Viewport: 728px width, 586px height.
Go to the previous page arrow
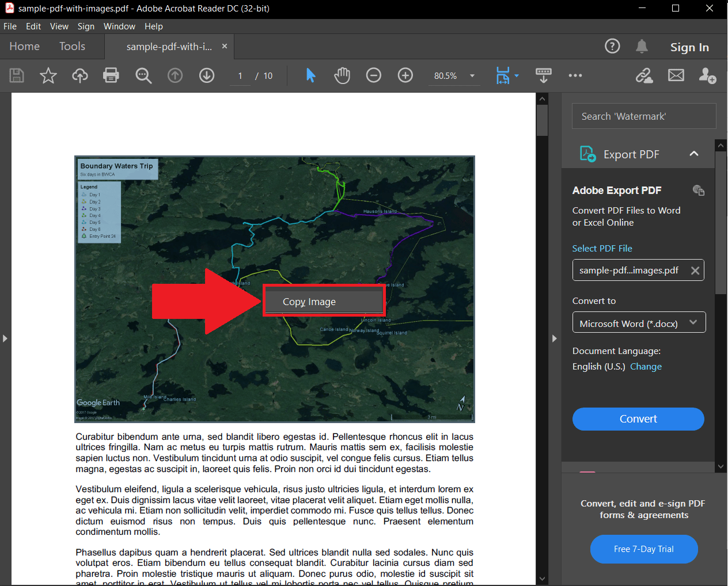175,75
